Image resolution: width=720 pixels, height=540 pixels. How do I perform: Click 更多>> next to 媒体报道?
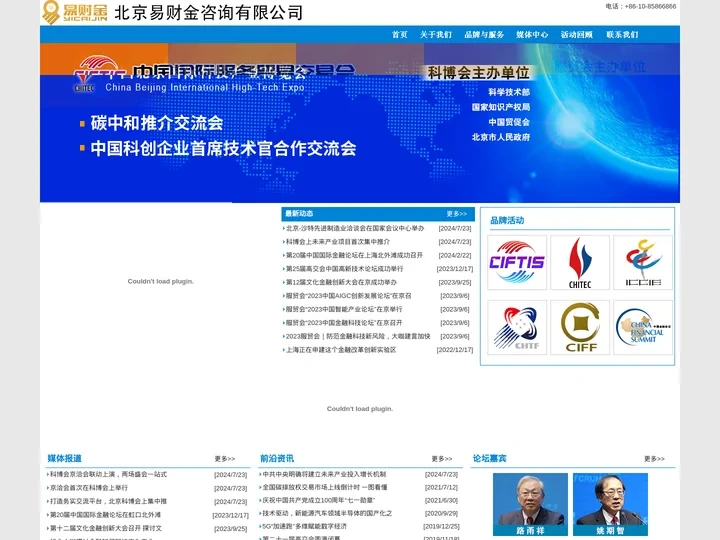pyautogui.click(x=225, y=459)
